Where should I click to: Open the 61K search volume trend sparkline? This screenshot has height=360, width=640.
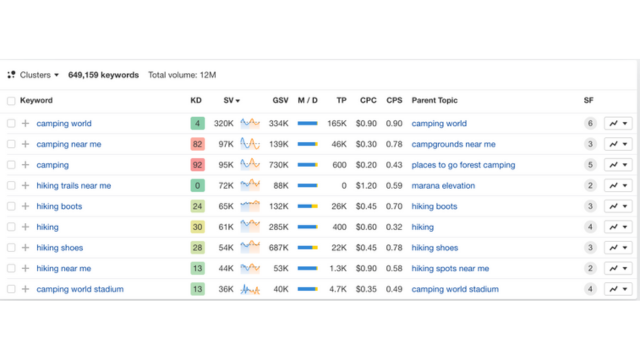250,227
